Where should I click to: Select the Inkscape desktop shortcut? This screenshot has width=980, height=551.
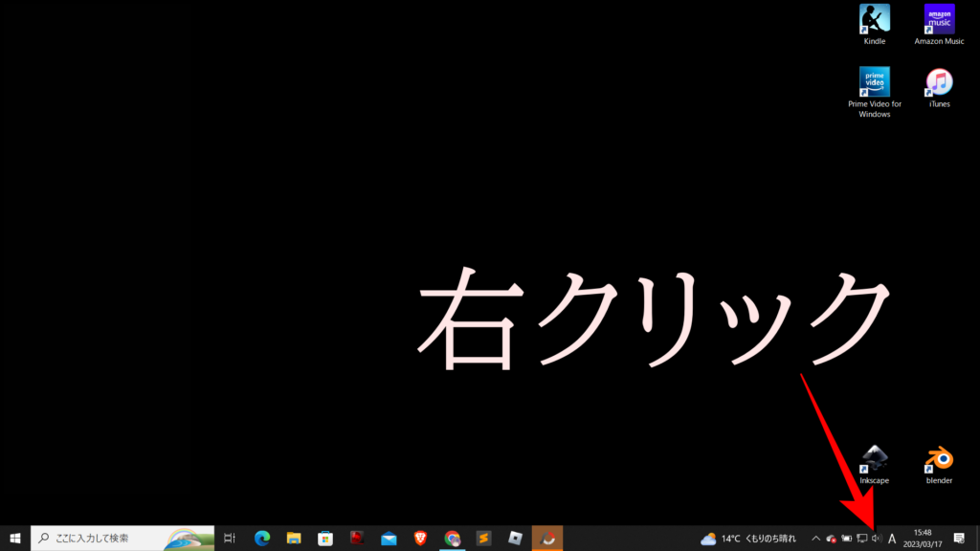point(874,460)
